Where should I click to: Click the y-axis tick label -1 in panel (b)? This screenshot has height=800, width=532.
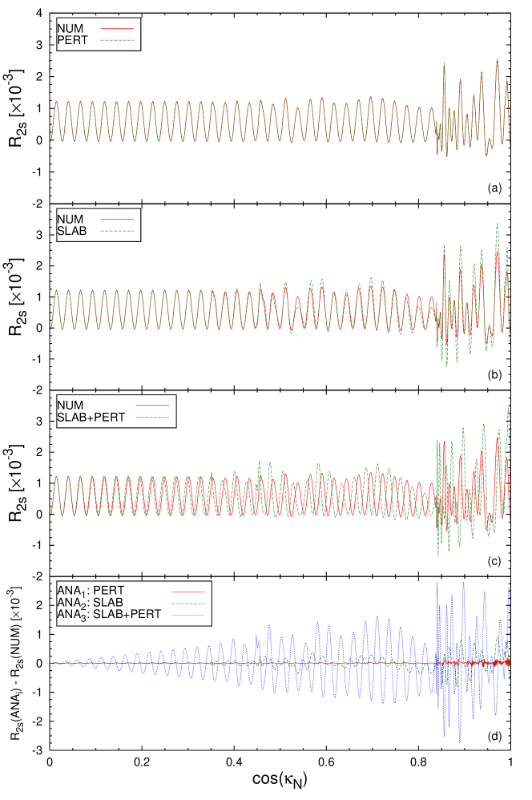[x=37, y=359]
